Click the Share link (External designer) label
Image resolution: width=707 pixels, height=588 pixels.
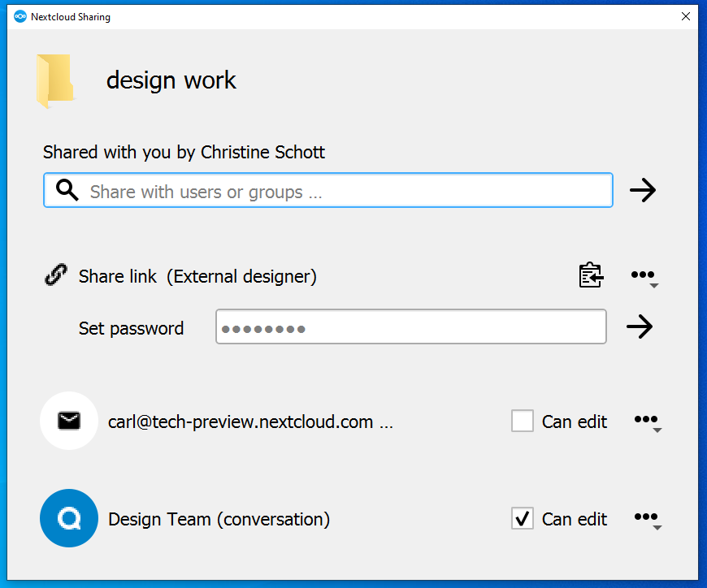coord(197,276)
